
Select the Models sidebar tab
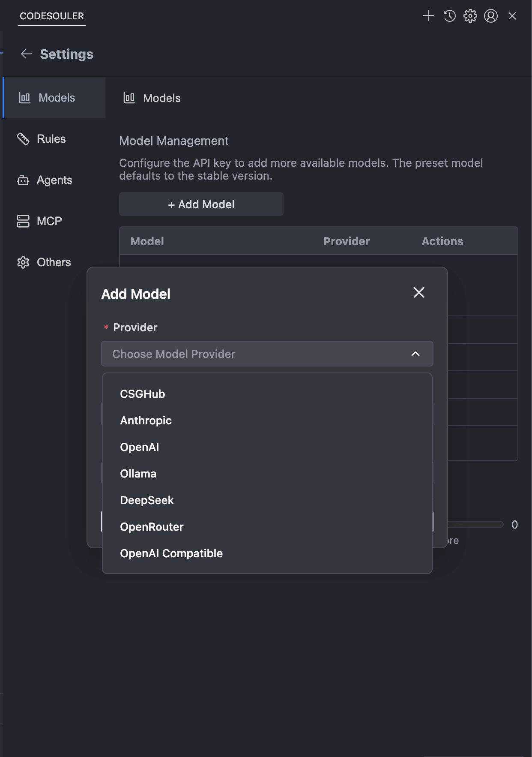tap(57, 98)
